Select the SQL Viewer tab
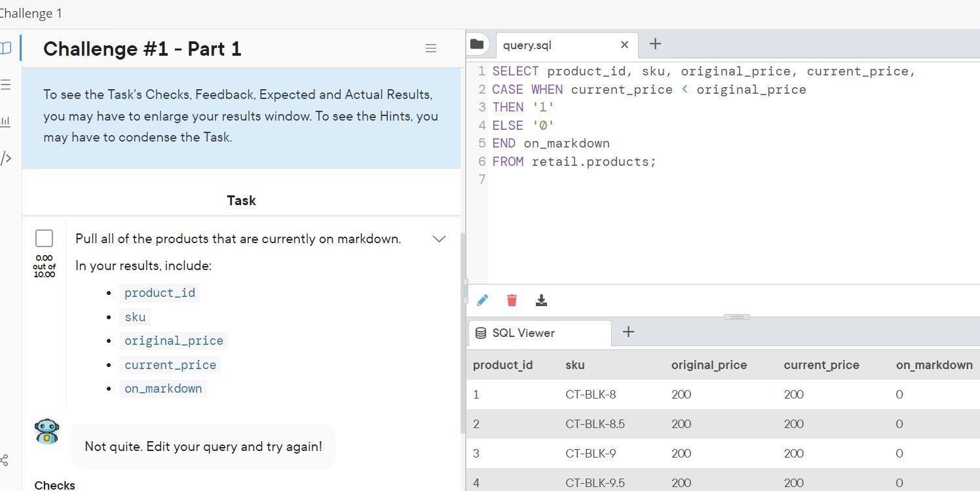This screenshot has height=491, width=980. (522, 332)
